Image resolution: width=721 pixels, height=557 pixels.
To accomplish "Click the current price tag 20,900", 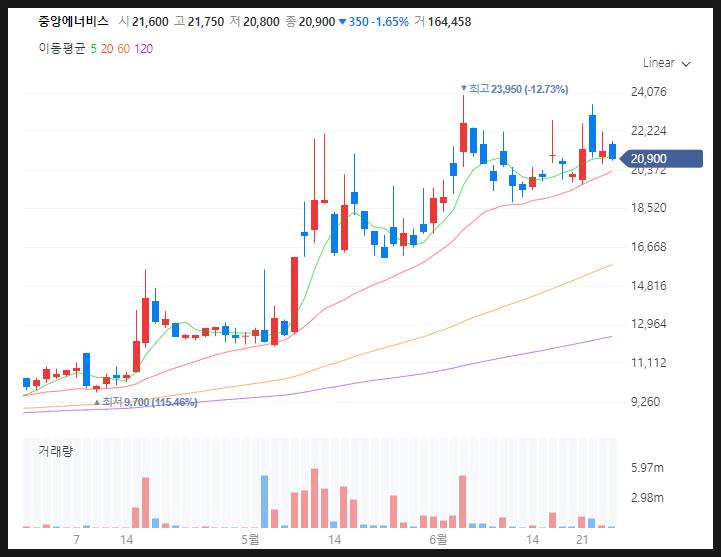I will (662, 159).
